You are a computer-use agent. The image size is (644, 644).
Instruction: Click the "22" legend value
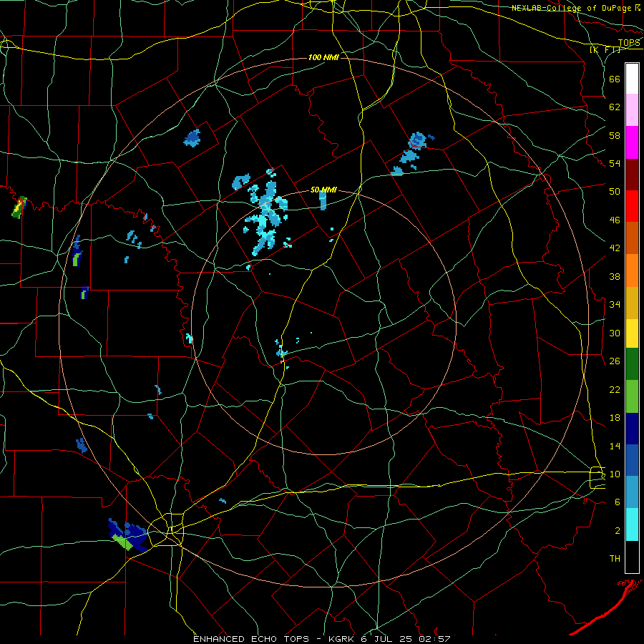[x=615, y=389]
